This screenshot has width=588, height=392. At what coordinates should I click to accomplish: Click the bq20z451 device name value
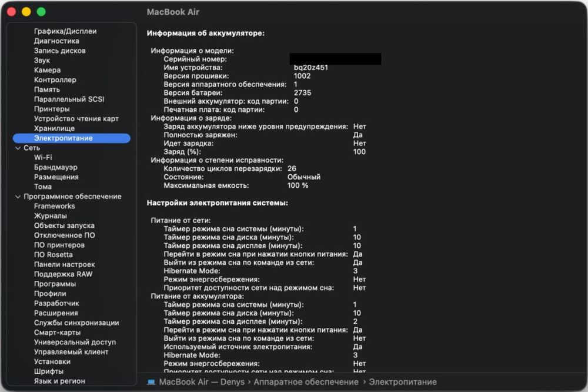[x=311, y=68]
